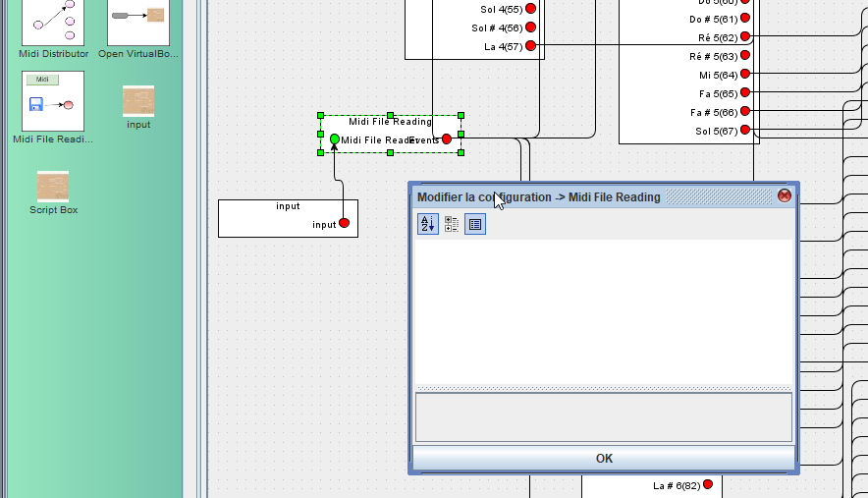Select the La 4(57) output port

pyautogui.click(x=530, y=46)
